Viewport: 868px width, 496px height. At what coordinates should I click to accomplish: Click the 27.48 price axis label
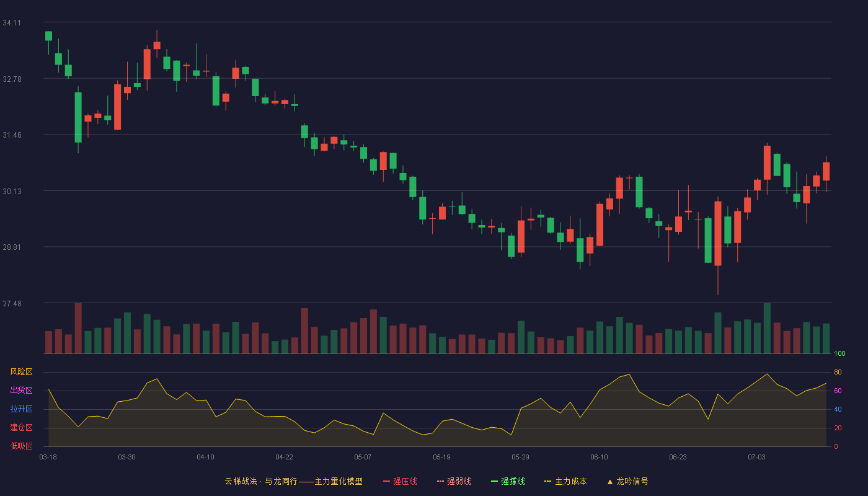[x=12, y=303]
